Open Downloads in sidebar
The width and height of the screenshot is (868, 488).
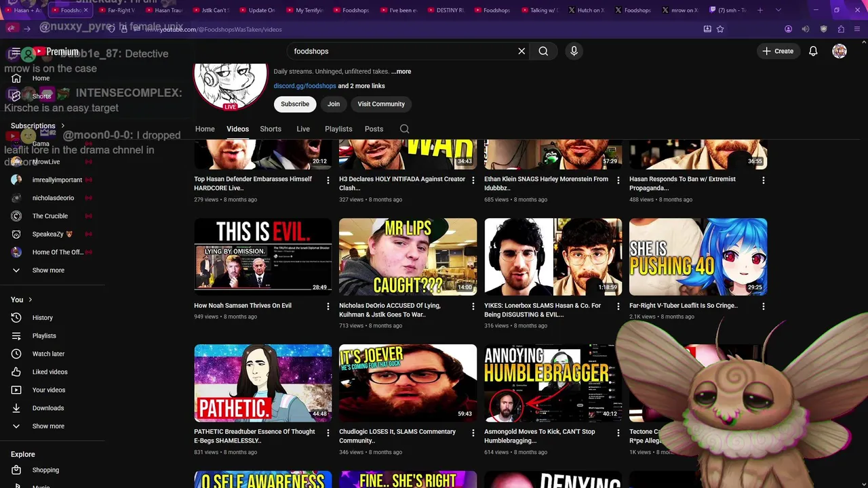click(x=47, y=408)
